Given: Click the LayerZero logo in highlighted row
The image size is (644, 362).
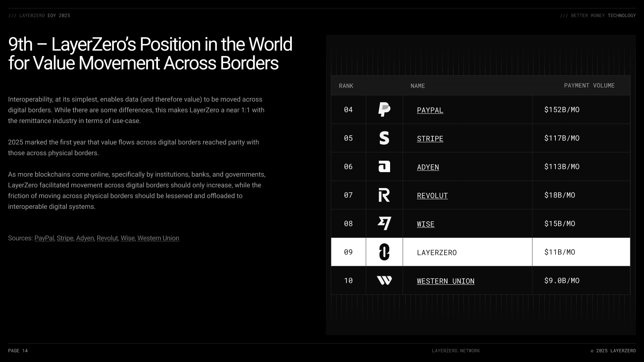Looking at the screenshot, I should coord(384,252).
